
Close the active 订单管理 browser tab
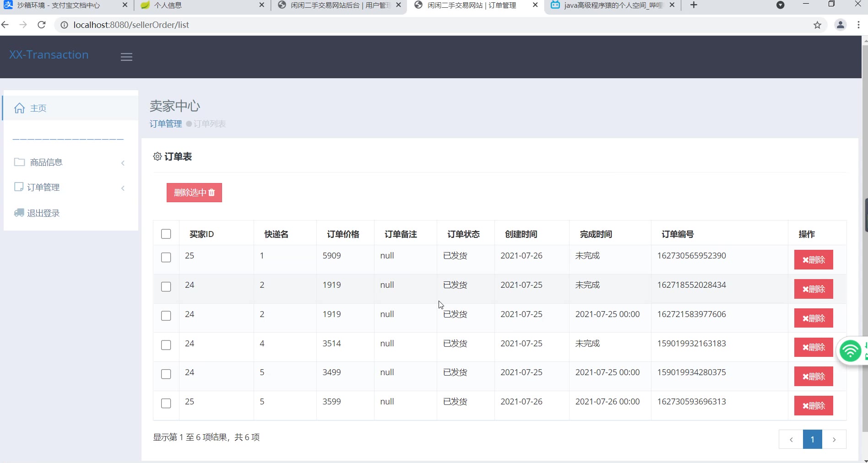(535, 5)
